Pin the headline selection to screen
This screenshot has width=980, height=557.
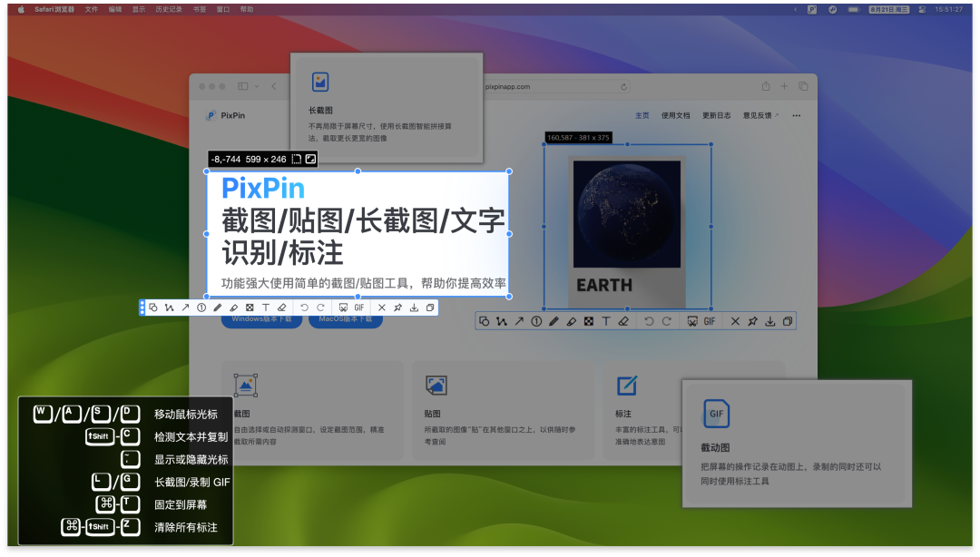[398, 308]
